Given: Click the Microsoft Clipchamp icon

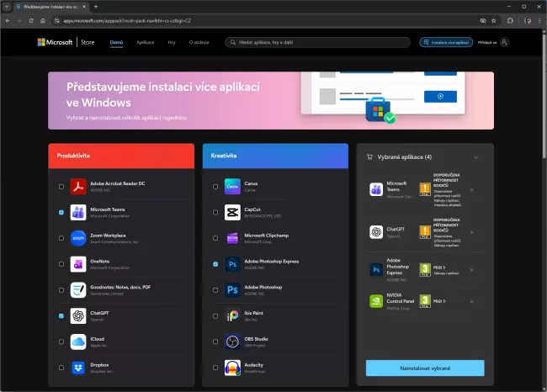Looking at the screenshot, I should pos(232,238).
